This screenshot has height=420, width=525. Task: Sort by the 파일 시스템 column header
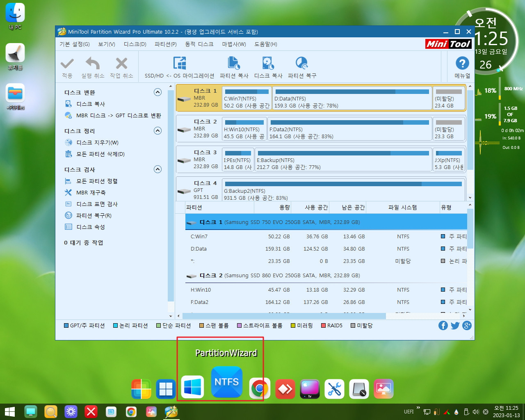402,208
